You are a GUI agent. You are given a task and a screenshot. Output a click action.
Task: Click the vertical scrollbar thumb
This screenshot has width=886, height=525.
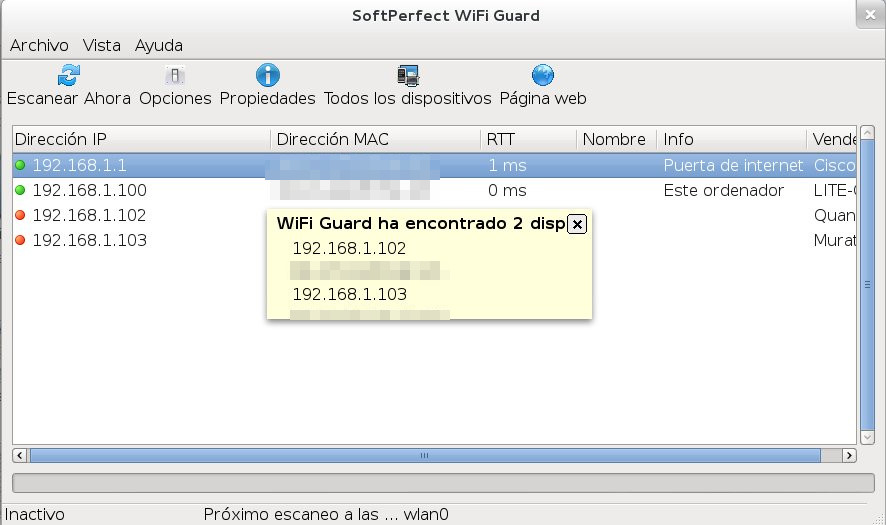867,285
